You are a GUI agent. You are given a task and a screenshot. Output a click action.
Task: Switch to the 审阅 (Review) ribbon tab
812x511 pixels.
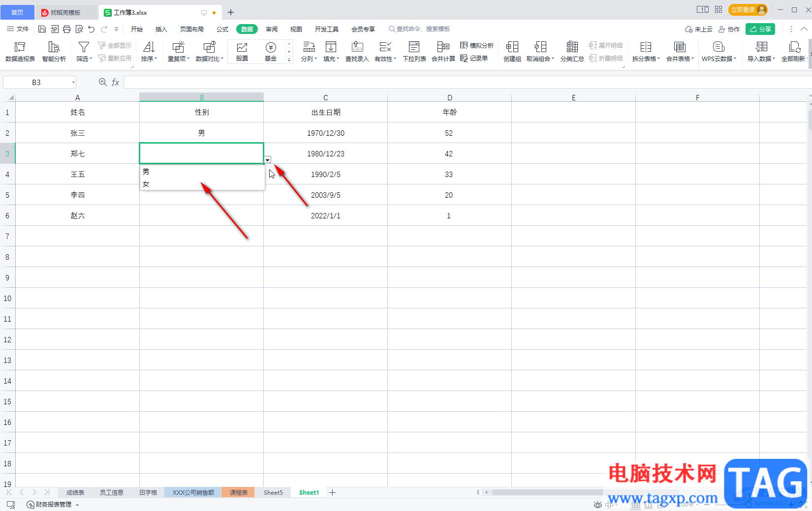point(272,29)
